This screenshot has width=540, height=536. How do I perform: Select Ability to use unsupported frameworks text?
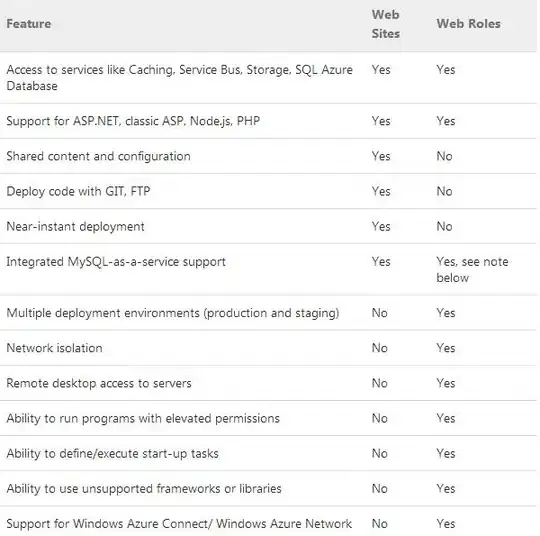click(144, 488)
